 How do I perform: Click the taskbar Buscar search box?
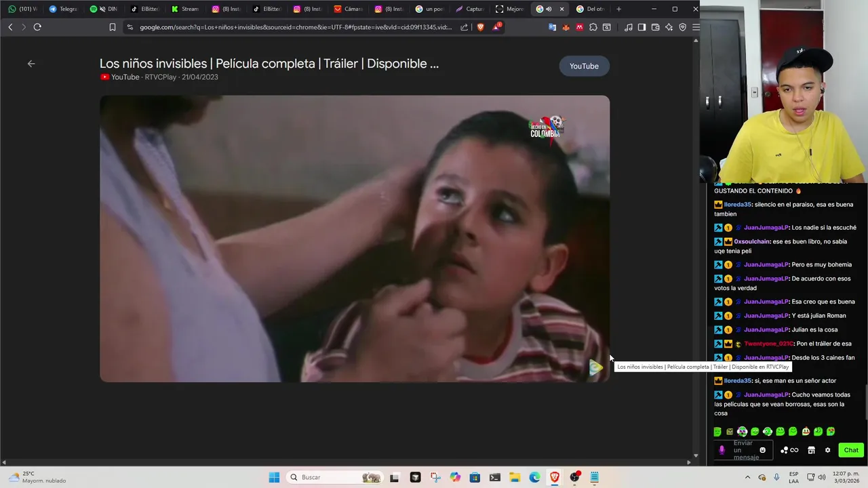coord(334,477)
